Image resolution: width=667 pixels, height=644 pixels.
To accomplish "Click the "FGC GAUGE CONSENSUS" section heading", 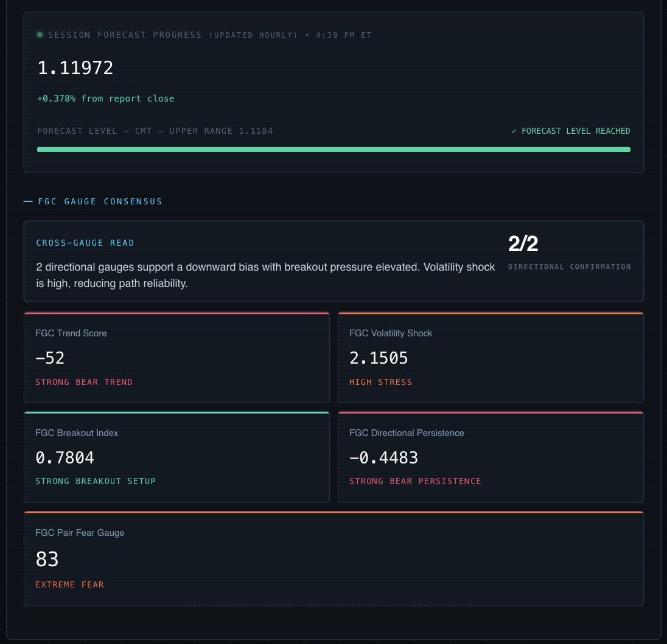I will (x=100, y=201).
